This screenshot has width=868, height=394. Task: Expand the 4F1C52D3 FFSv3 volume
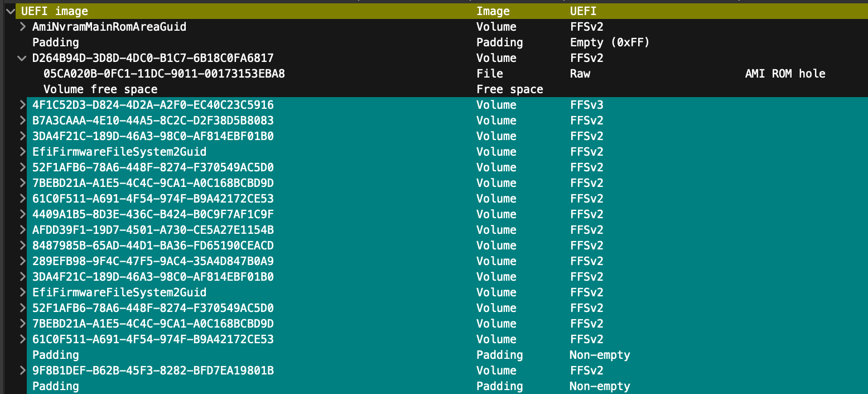21,104
